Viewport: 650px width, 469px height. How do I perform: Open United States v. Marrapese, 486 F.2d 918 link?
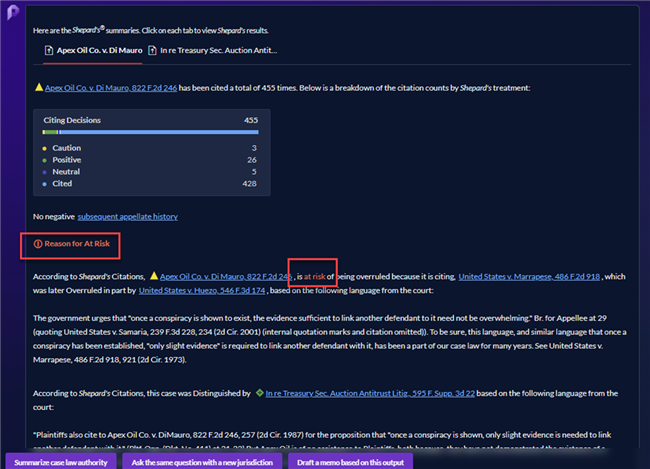(529, 277)
